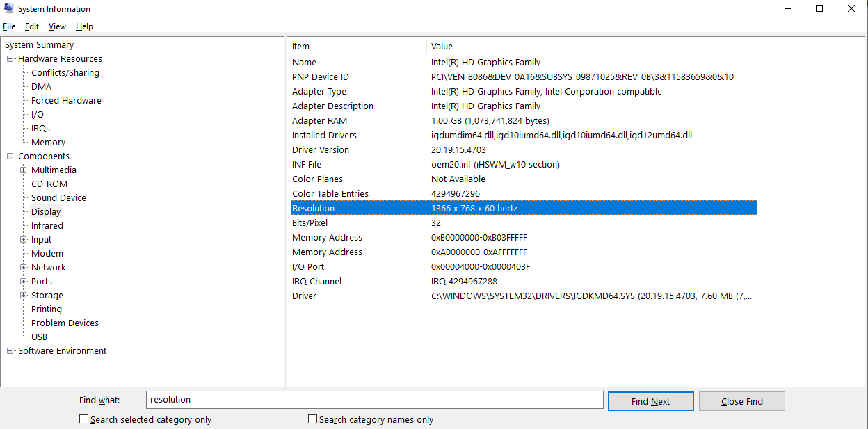Select the Color Planes row
868x429 pixels.
(524, 179)
